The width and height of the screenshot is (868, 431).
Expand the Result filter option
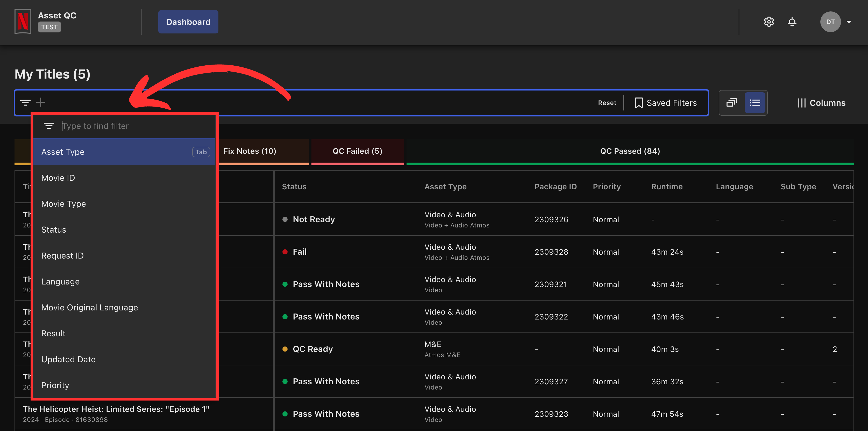53,333
